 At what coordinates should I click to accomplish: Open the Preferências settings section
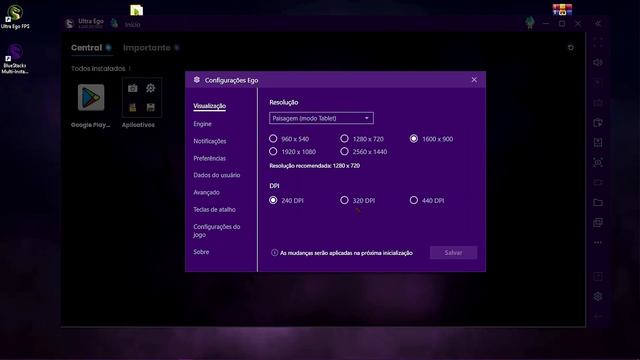pos(209,158)
